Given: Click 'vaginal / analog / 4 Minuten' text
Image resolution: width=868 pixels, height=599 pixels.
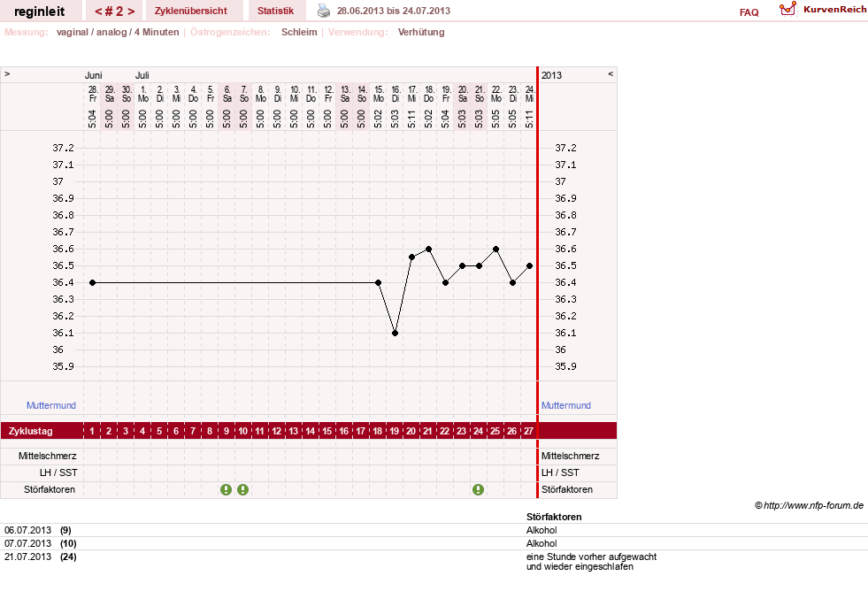Looking at the screenshot, I should coord(118,32).
